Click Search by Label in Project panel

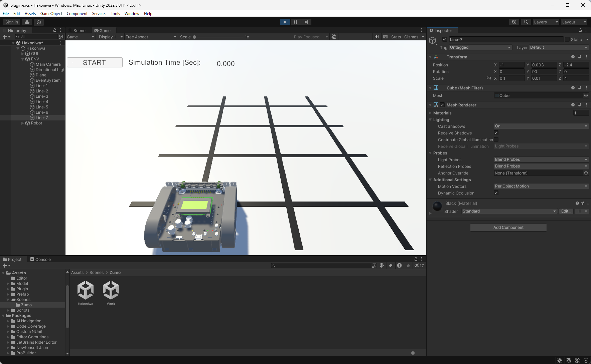point(391,266)
